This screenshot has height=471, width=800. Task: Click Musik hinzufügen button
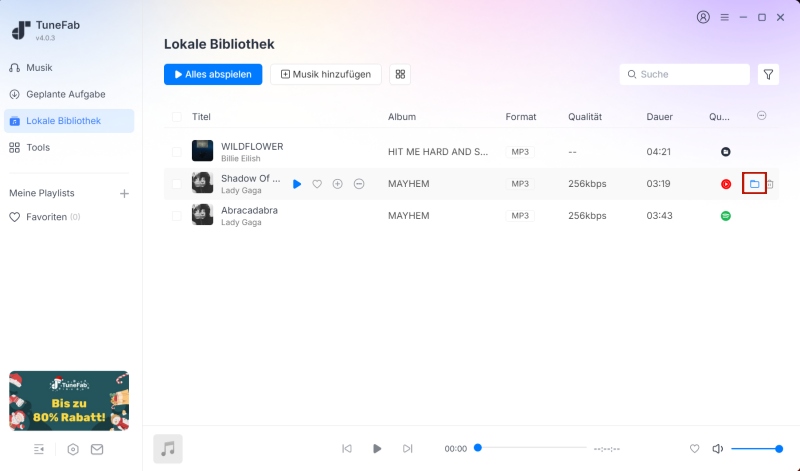click(x=326, y=75)
